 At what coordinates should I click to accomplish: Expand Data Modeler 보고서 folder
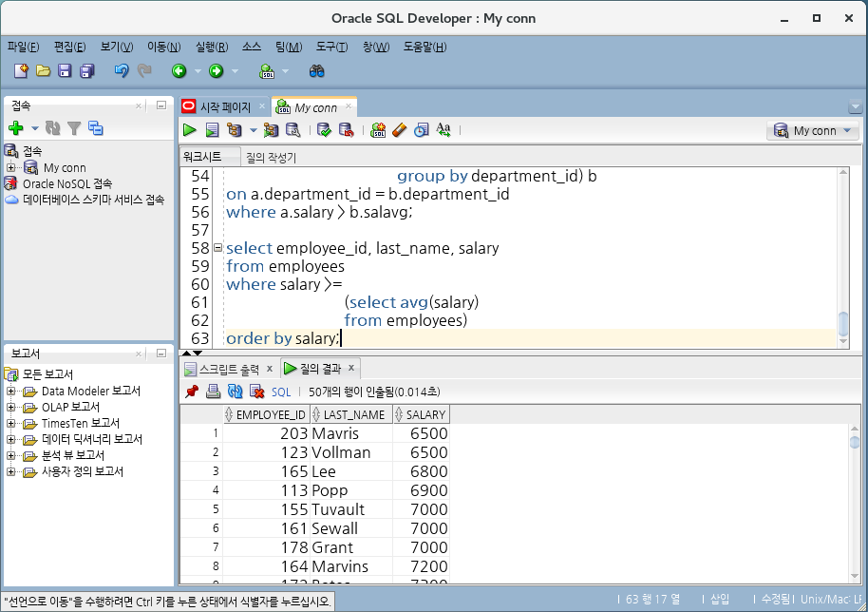(10, 391)
